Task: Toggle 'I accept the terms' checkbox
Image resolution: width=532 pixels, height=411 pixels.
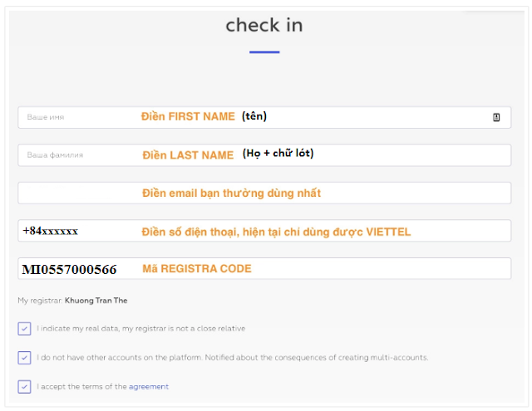Action: 24,387
